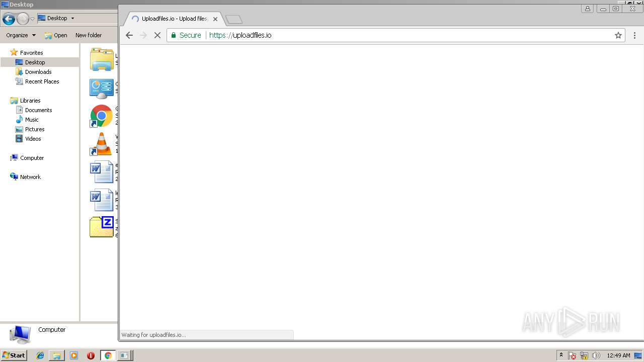Launch Internet Explorer from taskbar
The width and height of the screenshot is (644, 362).
[40, 355]
